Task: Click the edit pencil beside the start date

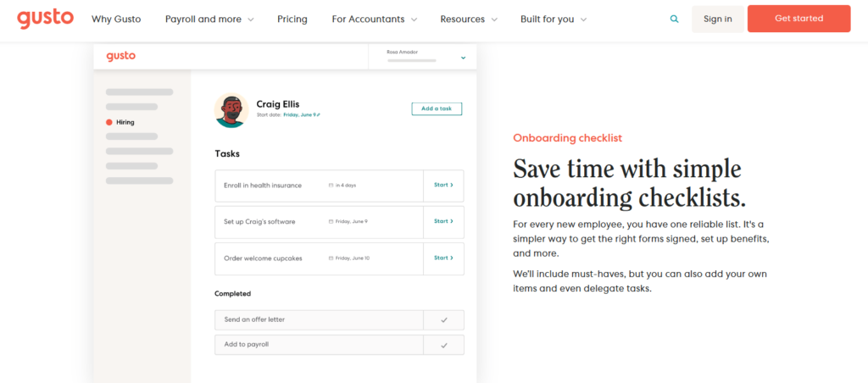Action: coord(319,114)
